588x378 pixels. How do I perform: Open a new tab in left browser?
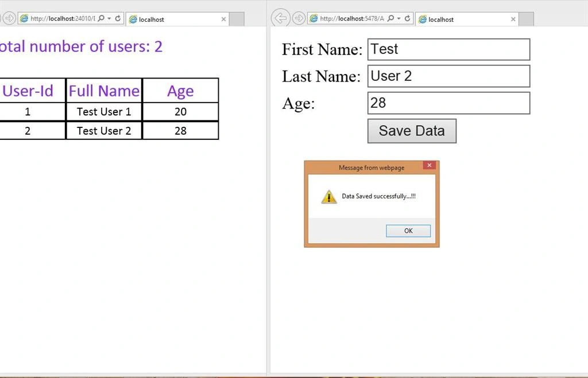(x=237, y=19)
